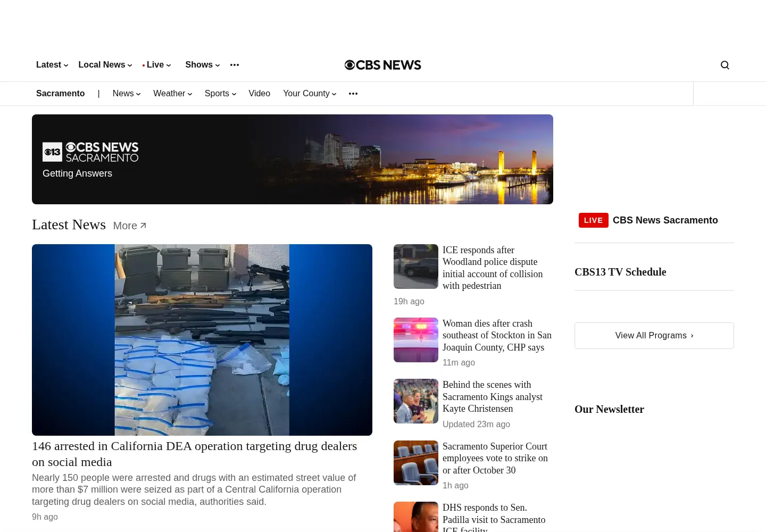Expand the News submenu
This screenshot has width=766, height=532.
(x=127, y=94)
